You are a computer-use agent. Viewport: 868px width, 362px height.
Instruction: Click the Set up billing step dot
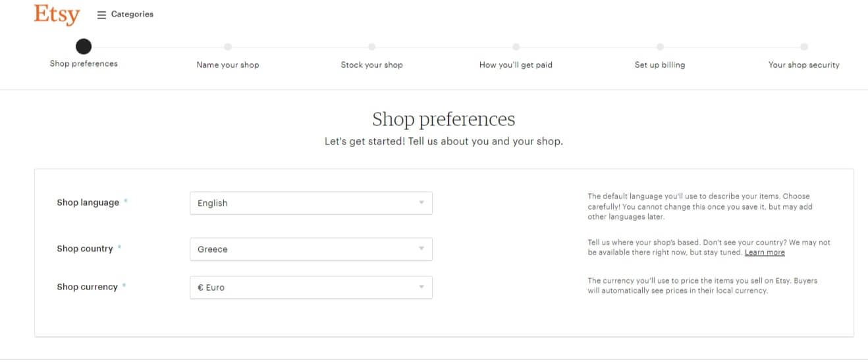pyautogui.click(x=660, y=47)
